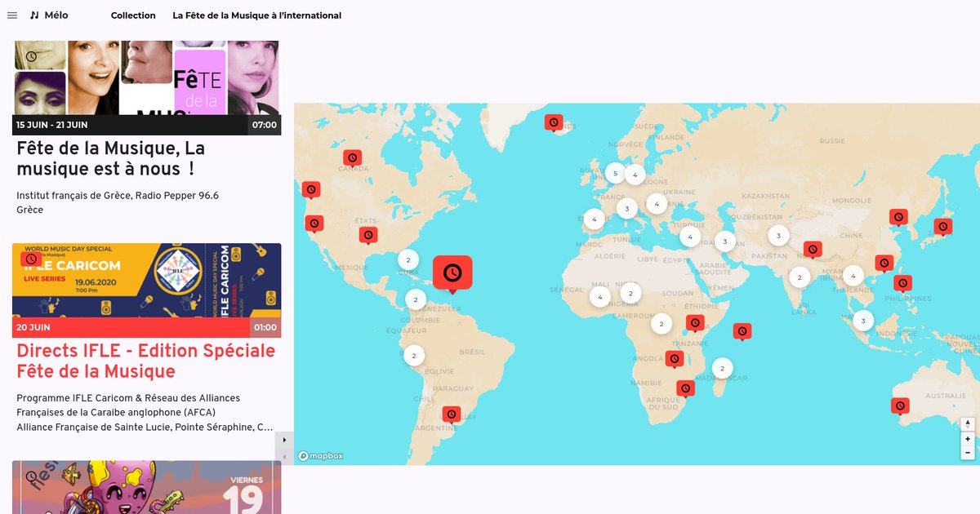Open event Fête de la Musique, La musique est à nous
This screenshot has width=980, height=514.
click(x=111, y=159)
